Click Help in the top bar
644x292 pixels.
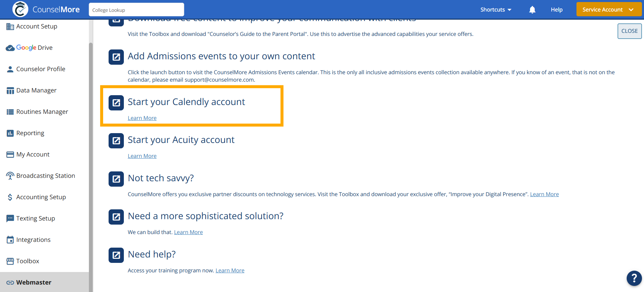pos(556,10)
